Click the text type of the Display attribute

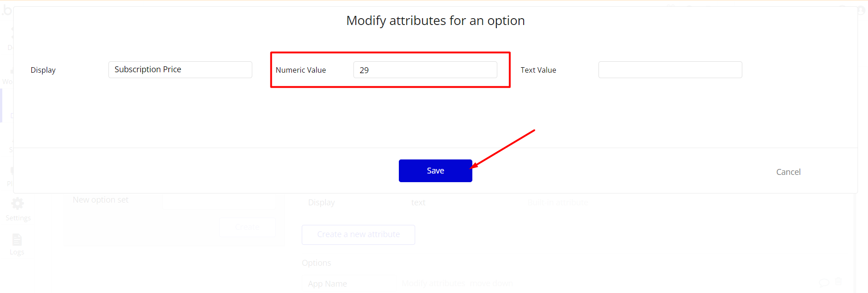[x=418, y=203]
